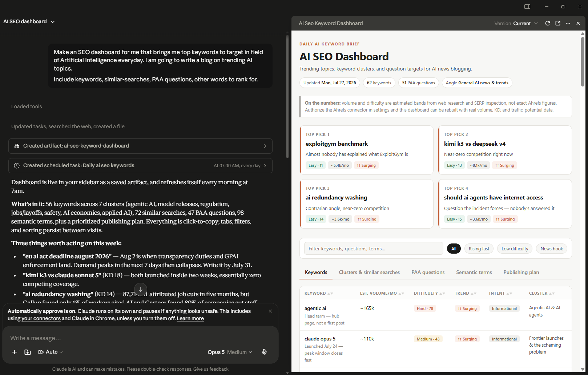Open the Auto mode dropdown
The image size is (588, 375).
[x=51, y=352]
